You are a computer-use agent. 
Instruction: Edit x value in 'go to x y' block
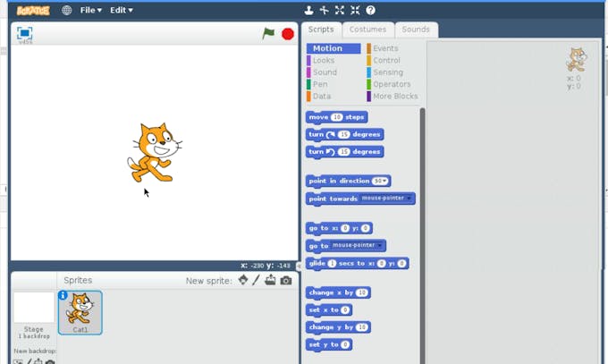[345, 228]
